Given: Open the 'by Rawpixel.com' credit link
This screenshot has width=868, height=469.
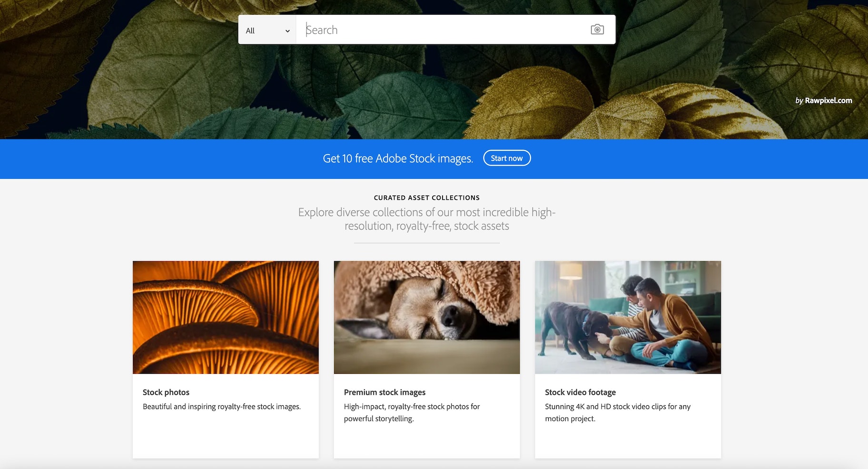Looking at the screenshot, I should pos(823,100).
